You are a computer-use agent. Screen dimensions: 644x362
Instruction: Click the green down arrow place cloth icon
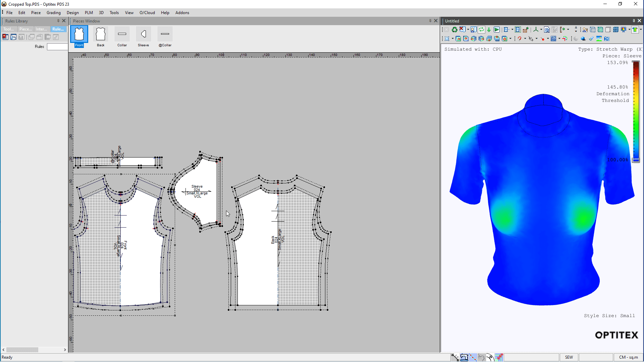click(x=489, y=30)
